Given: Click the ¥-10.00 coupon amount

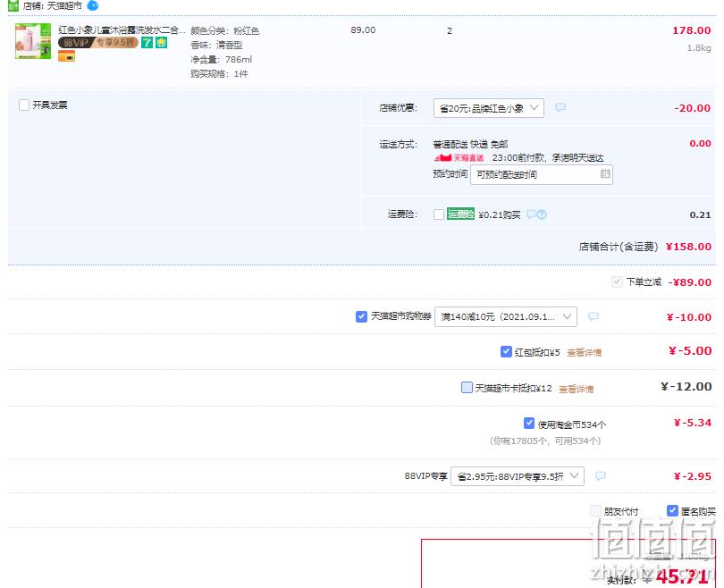Looking at the screenshot, I should 689,317.
